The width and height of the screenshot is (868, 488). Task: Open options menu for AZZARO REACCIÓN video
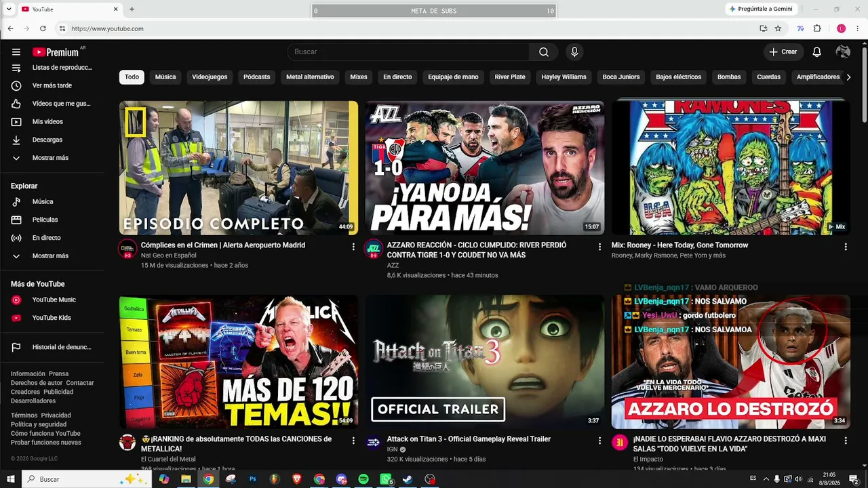point(599,247)
